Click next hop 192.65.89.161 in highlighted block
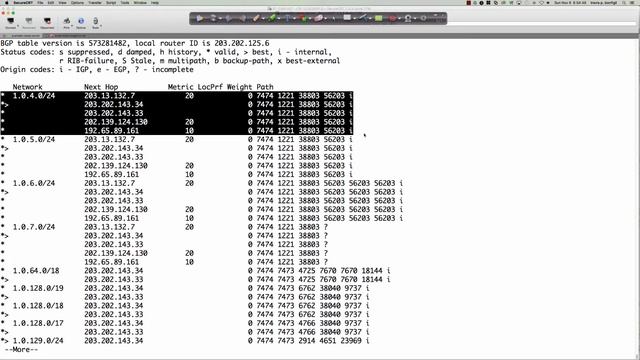Screen dimensions: 640x360 pyautogui.click(x=111, y=131)
